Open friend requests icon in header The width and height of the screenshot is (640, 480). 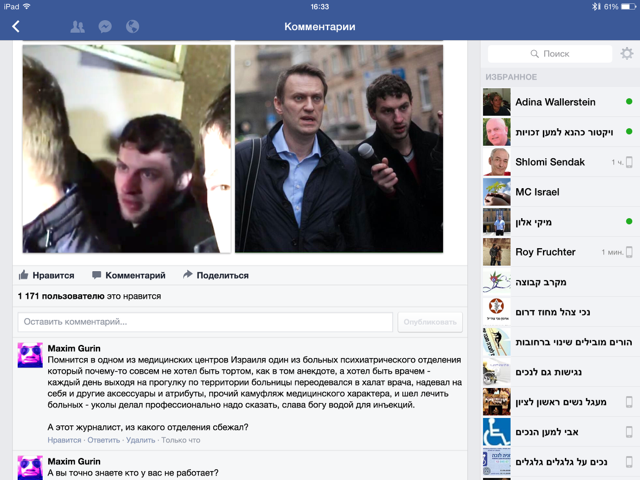pos(78,27)
